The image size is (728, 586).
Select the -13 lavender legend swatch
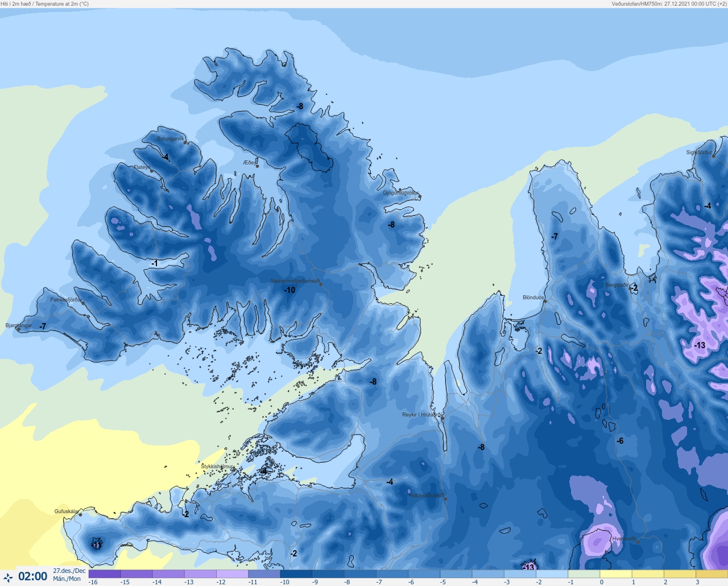(200, 574)
